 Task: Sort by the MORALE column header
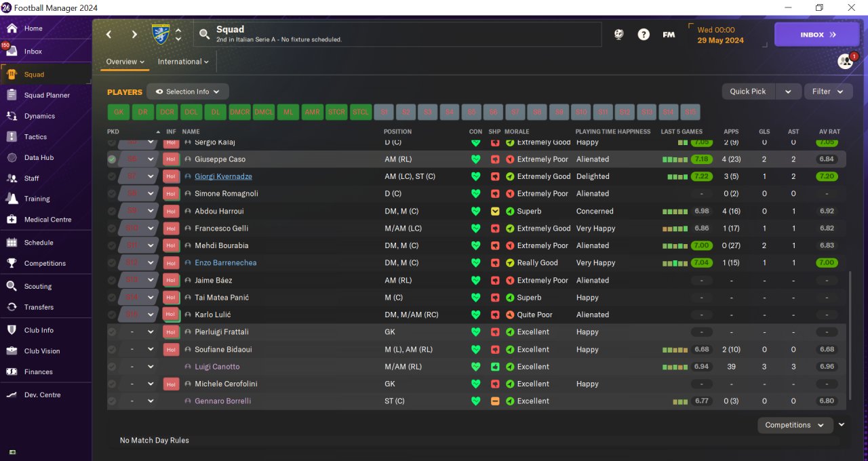517,132
